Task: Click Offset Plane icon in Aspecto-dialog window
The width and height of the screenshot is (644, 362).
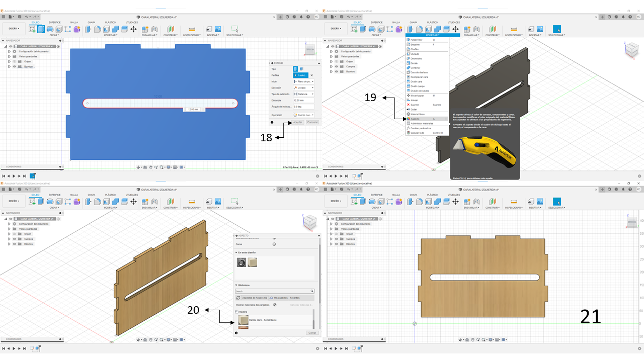Action: tap(170, 202)
